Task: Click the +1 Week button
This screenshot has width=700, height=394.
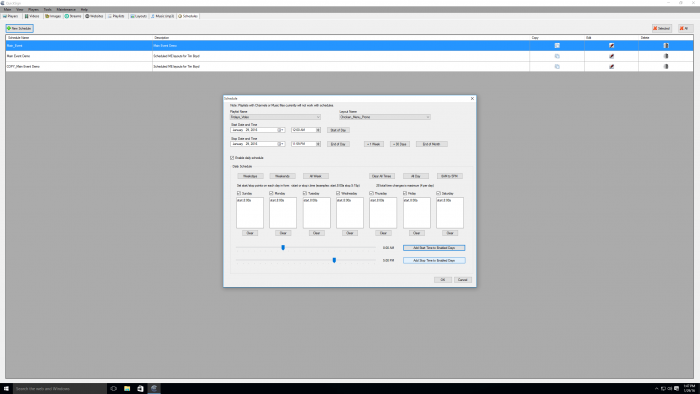Action: [374, 144]
